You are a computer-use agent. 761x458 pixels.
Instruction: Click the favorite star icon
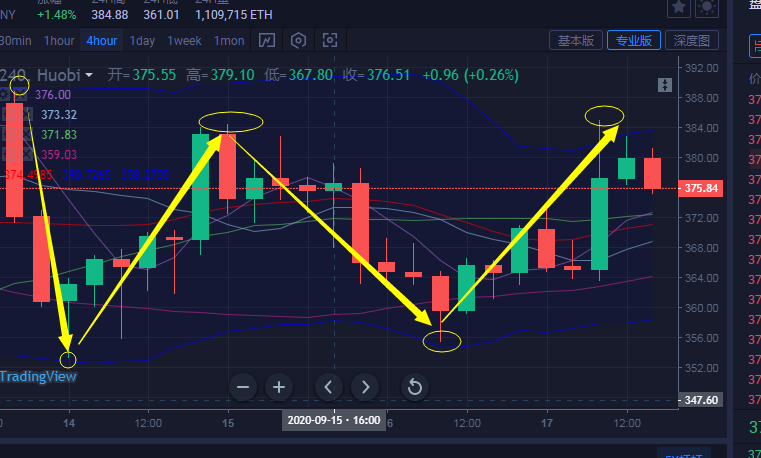(679, 8)
